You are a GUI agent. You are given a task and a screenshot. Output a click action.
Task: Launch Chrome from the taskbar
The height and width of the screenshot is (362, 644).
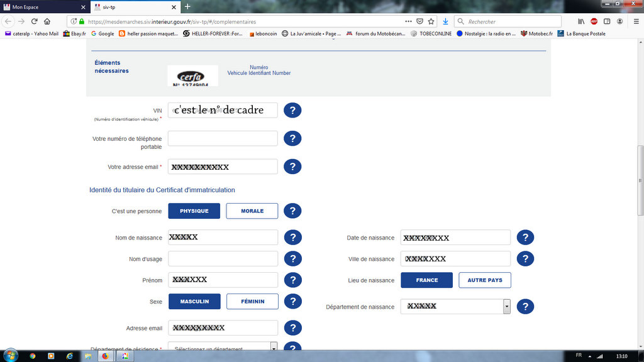33,356
